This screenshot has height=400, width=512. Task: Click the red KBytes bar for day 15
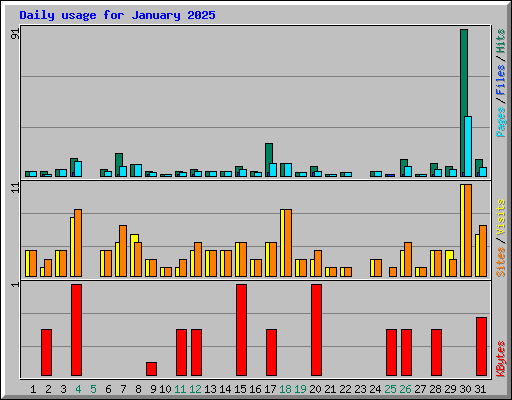(x=241, y=330)
